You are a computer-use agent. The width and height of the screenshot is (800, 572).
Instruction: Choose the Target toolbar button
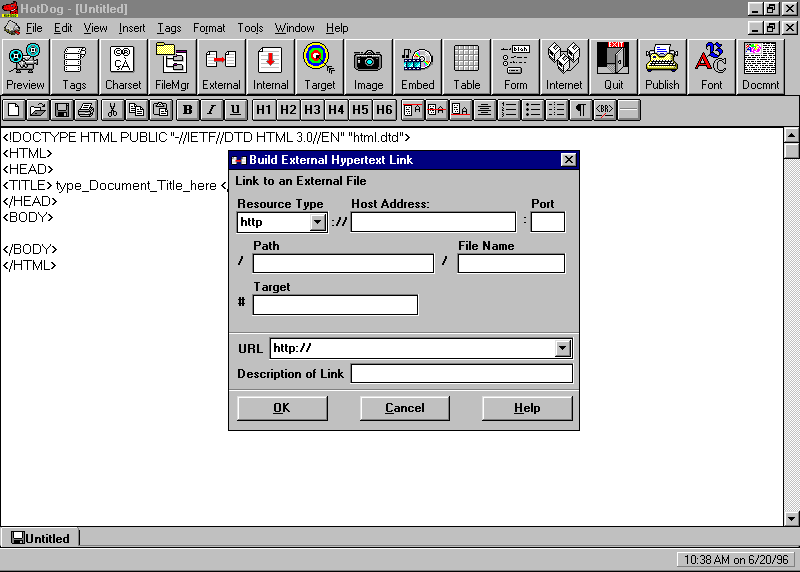click(319, 67)
